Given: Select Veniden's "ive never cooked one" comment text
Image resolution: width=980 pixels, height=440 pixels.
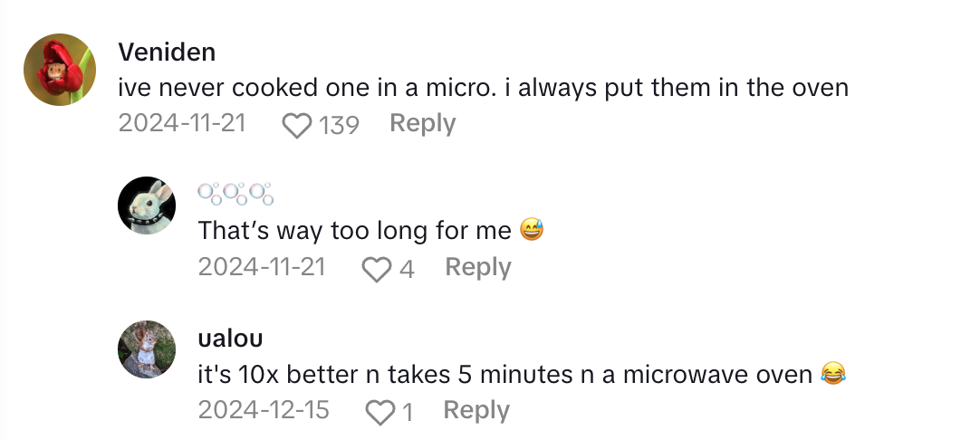Looking at the screenshot, I should point(483,87).
